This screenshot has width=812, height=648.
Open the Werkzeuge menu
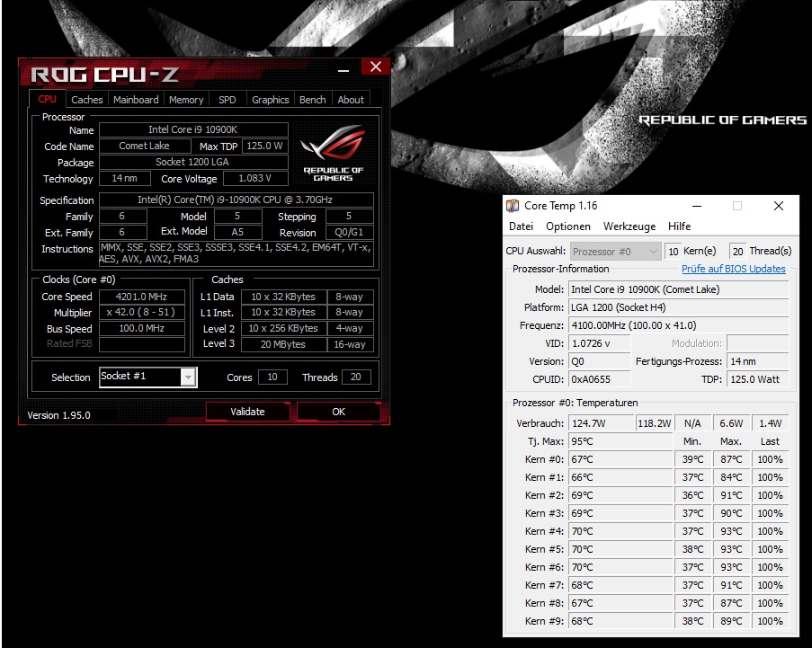(x=629, y=226)
